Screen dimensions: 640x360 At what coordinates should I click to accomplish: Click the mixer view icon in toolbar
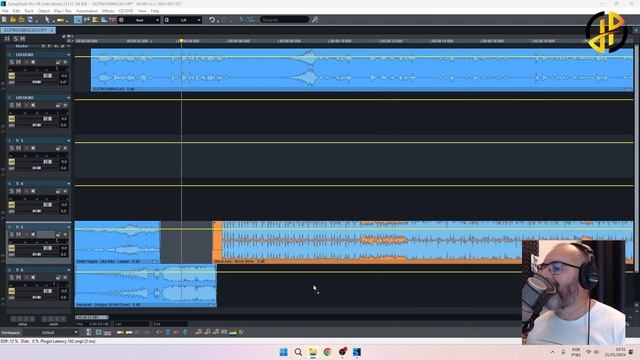tap(104, 20)
